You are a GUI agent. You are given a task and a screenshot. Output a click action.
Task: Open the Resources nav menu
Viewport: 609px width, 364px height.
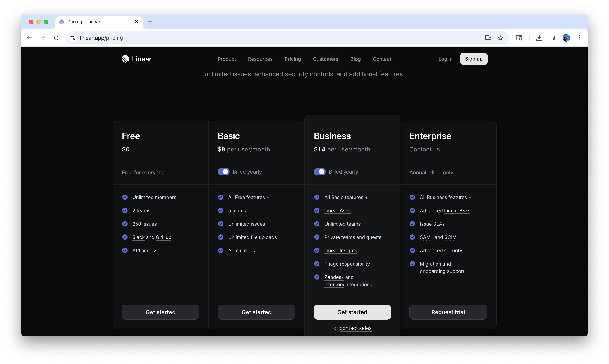tap(260, 59)
